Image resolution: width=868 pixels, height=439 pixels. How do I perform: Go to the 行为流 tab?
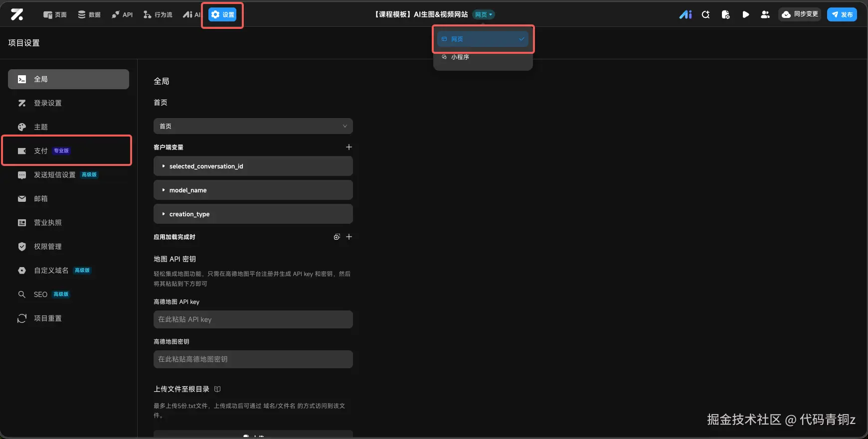click(x=158, y=14)
